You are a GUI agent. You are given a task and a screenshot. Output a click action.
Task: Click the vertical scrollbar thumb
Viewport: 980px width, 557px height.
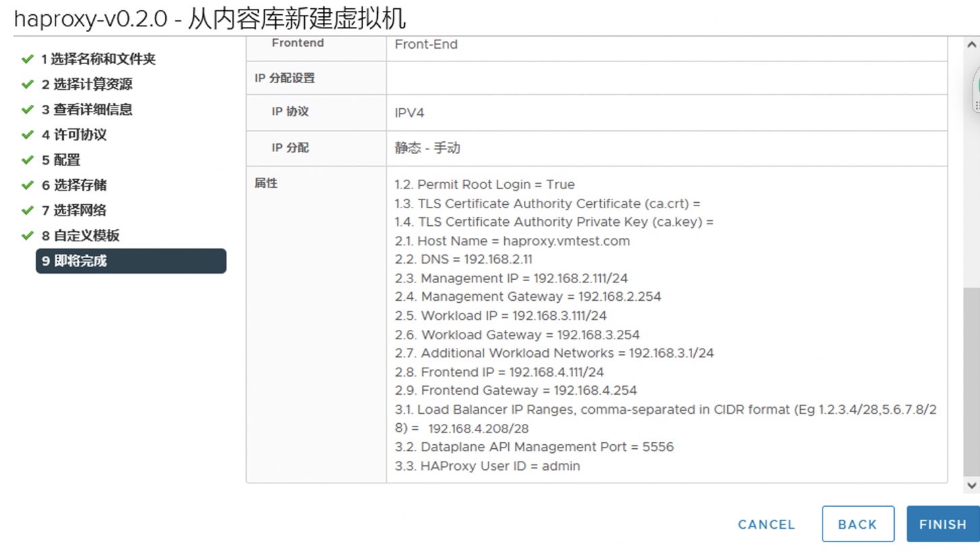(971, 382)
